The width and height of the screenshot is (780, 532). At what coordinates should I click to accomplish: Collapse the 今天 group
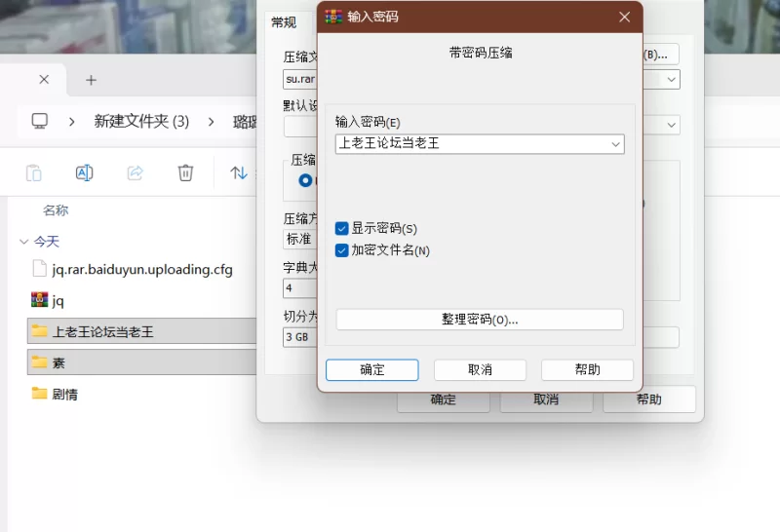click(x=23, y=242)
